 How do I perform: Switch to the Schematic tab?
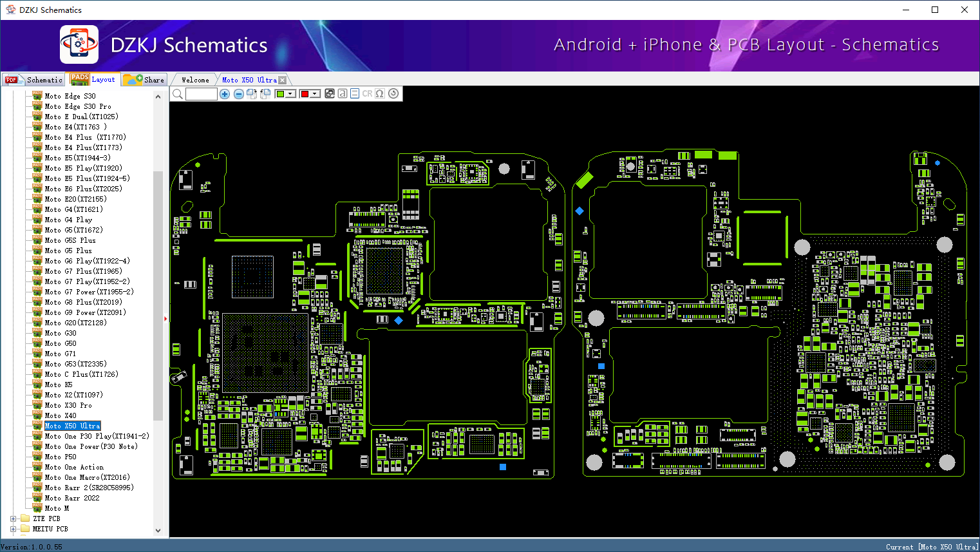tap(33, 80)
